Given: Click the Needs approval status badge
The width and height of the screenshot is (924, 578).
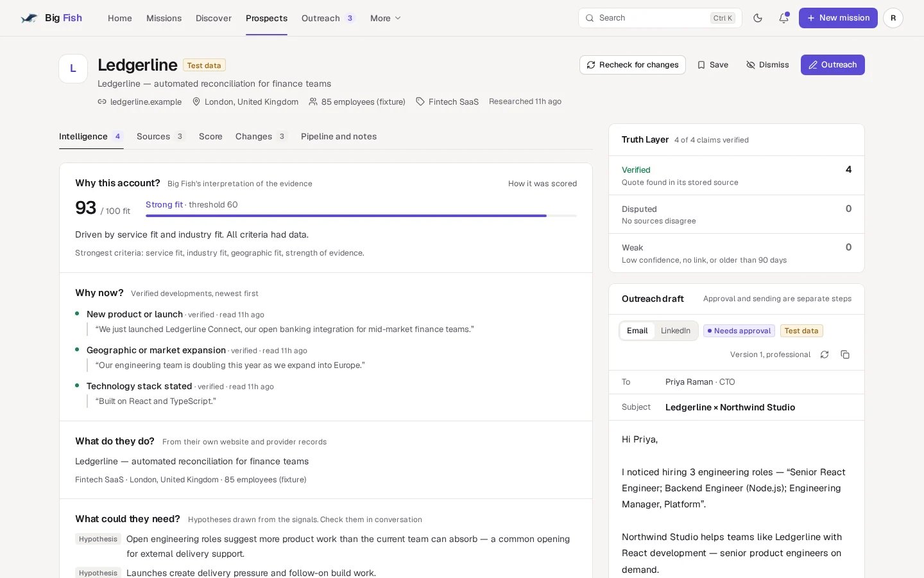Looking at the screenshot, I should tap(739, 331).
